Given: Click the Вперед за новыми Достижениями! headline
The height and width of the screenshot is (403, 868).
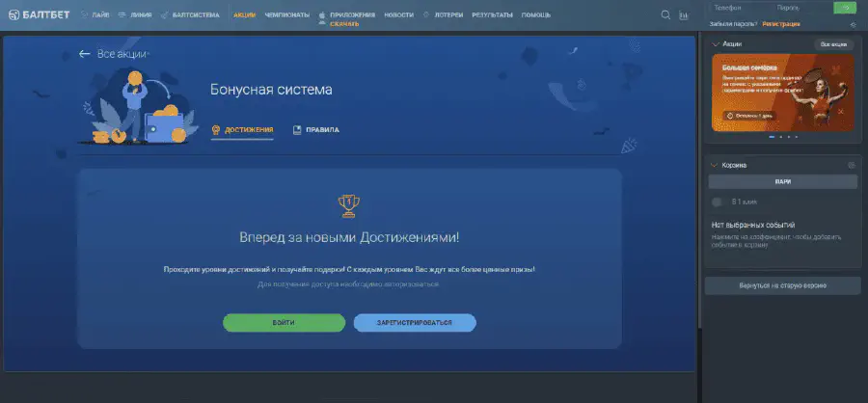Looking at the screenshot, I should point(349,238).
